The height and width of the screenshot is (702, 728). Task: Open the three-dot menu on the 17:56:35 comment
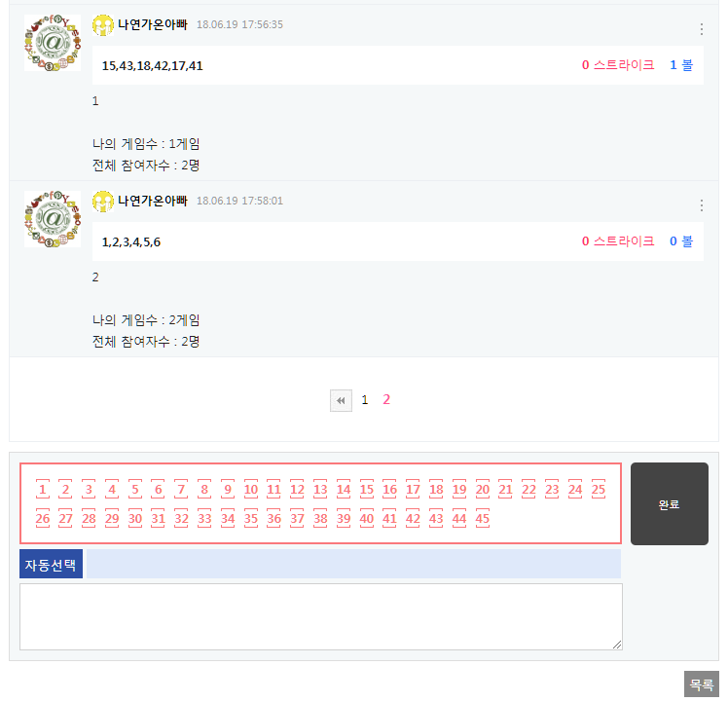pos(702,29)
